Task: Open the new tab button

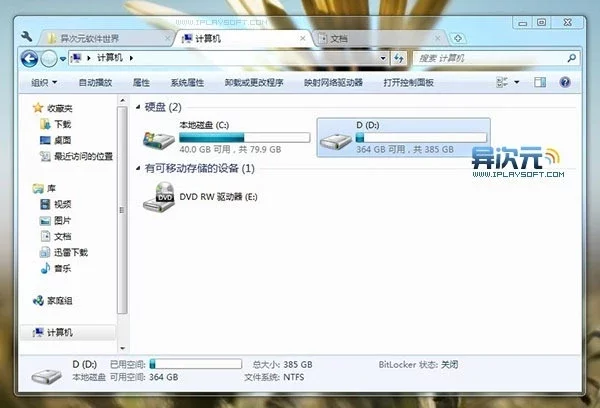Action: pos(459,39)
